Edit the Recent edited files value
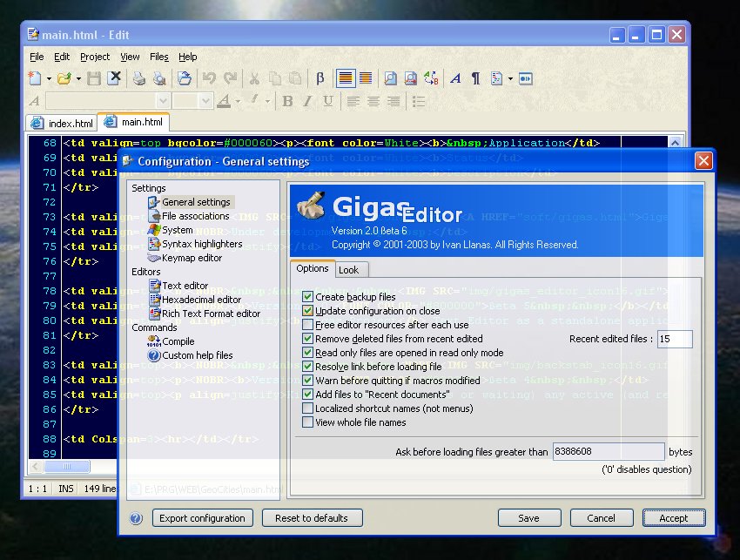 pyautogui.click(x=674, y=339)
